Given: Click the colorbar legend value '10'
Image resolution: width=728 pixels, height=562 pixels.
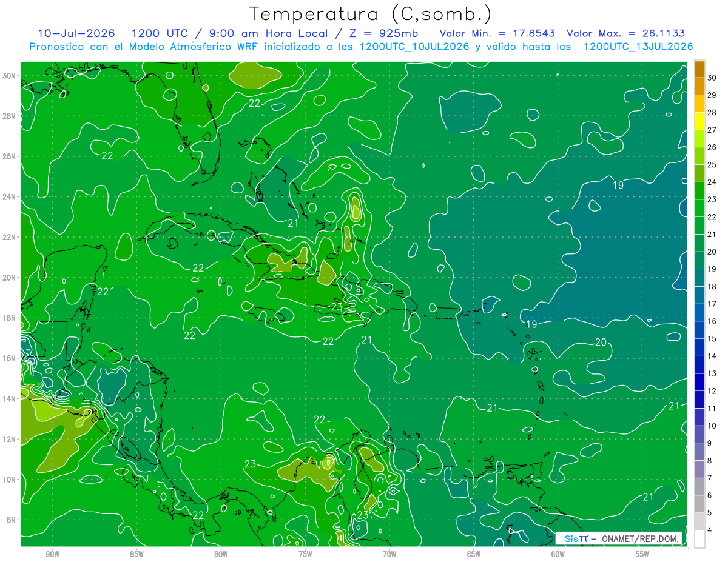Looking at the screenshot, I should coord(712,426).
